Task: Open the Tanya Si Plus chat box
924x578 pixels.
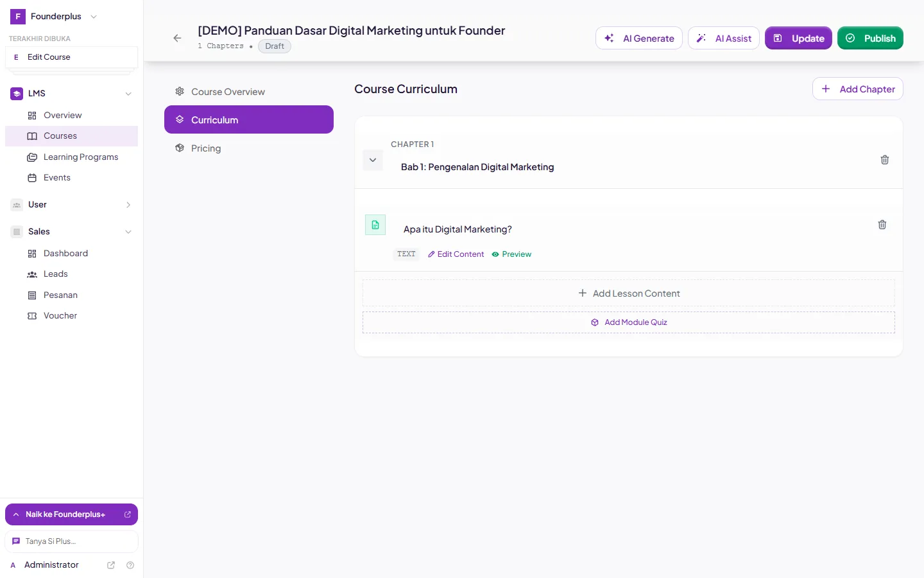Action: pyautogui.click(x=71, y=541)
